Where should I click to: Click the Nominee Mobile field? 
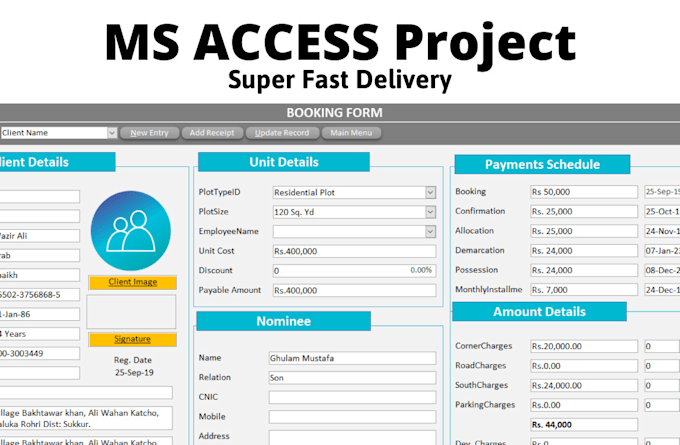click(352, 417)
